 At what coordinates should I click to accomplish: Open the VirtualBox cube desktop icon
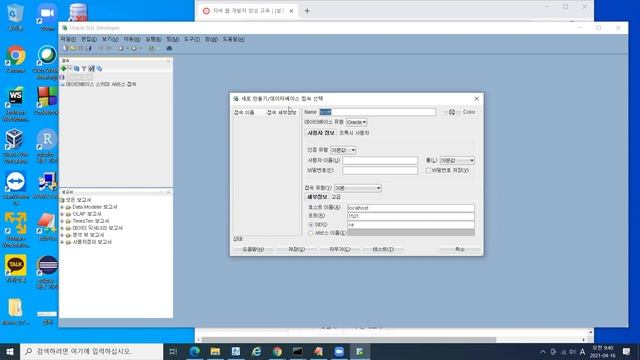pyautogui.click(x=15, y=146)
